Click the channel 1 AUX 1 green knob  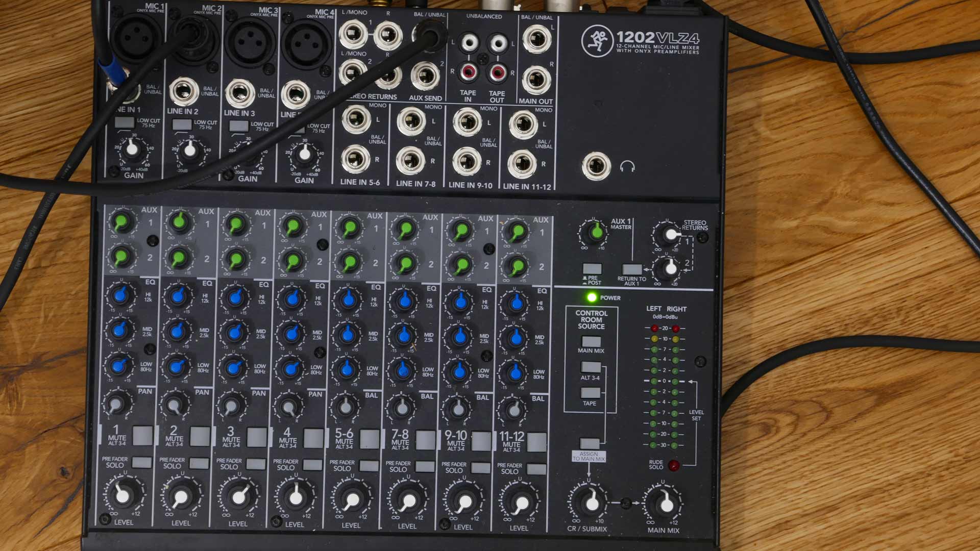pos(122,222)
